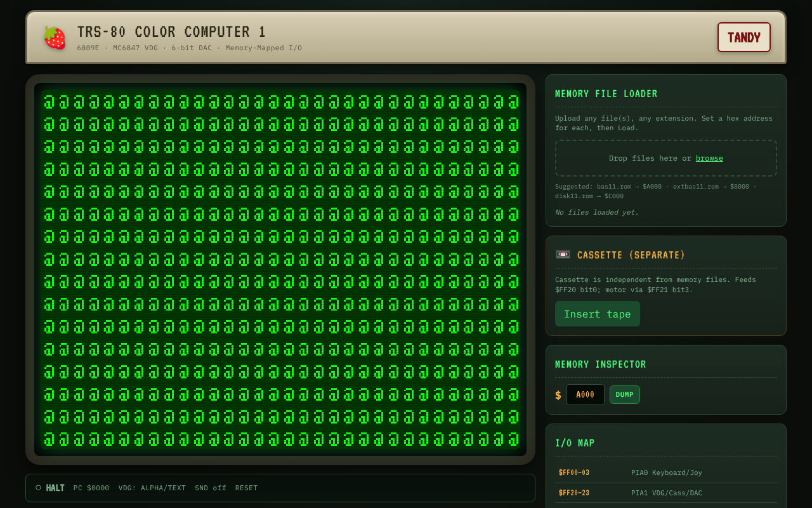Click the SND off status entry
This screenshot has height=508, width=812.
pos(211,488)
